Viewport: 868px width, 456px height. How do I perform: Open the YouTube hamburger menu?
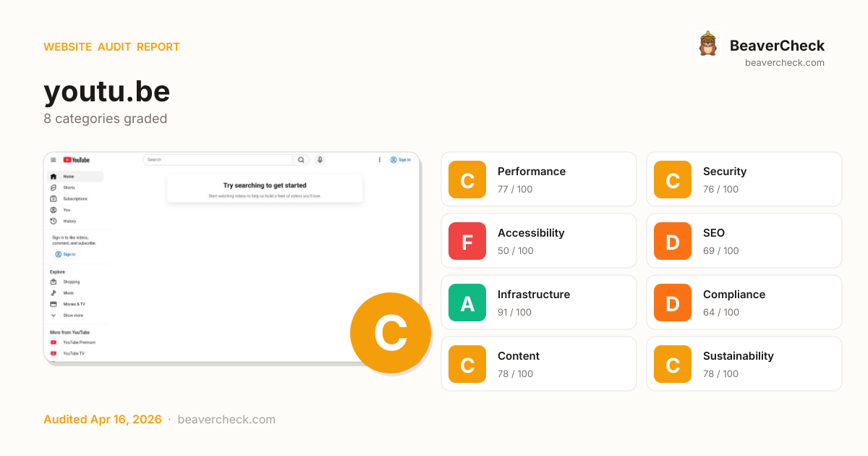coord(53,160)
